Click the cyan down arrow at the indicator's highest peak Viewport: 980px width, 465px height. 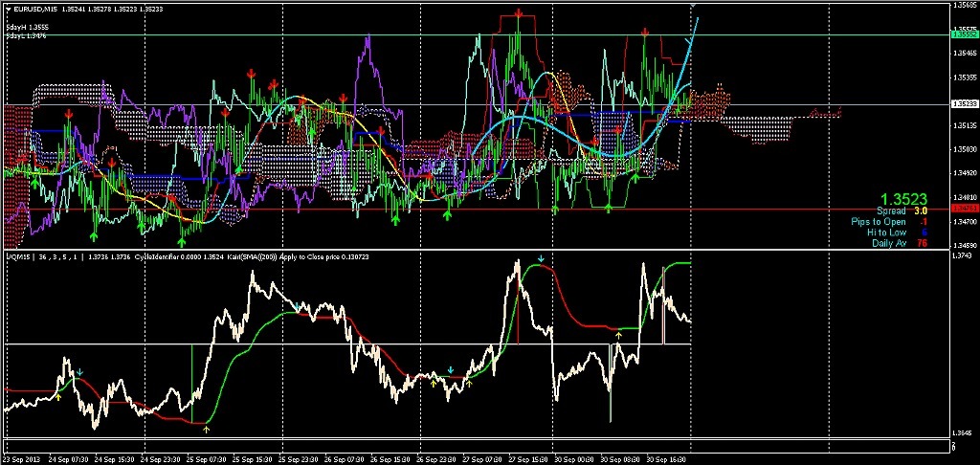(541, 258)
